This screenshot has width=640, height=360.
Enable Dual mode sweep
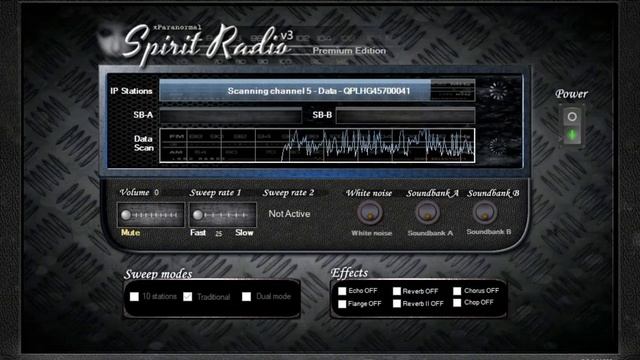coord(246,297)
